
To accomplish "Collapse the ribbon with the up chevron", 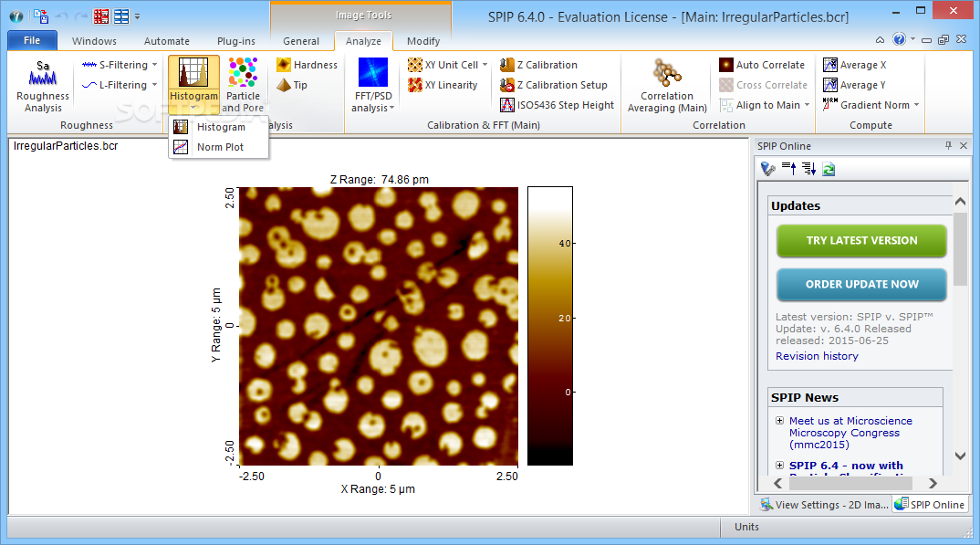I will 880,39.
